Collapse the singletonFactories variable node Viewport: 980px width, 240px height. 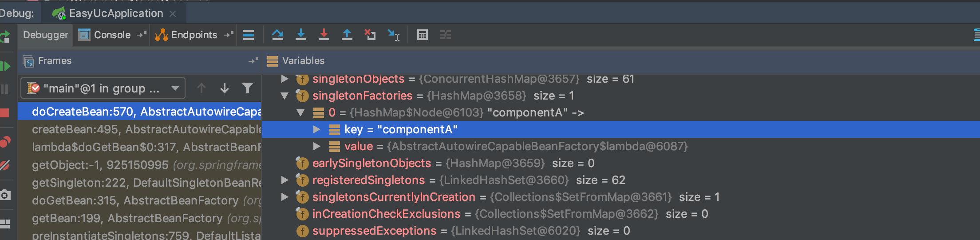click(x=285, y=96)
